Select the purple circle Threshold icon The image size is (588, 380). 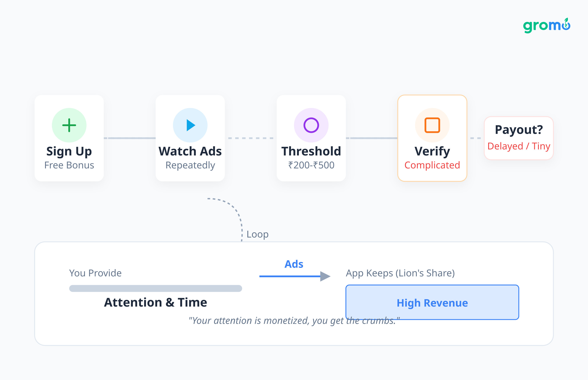[311, 125]
